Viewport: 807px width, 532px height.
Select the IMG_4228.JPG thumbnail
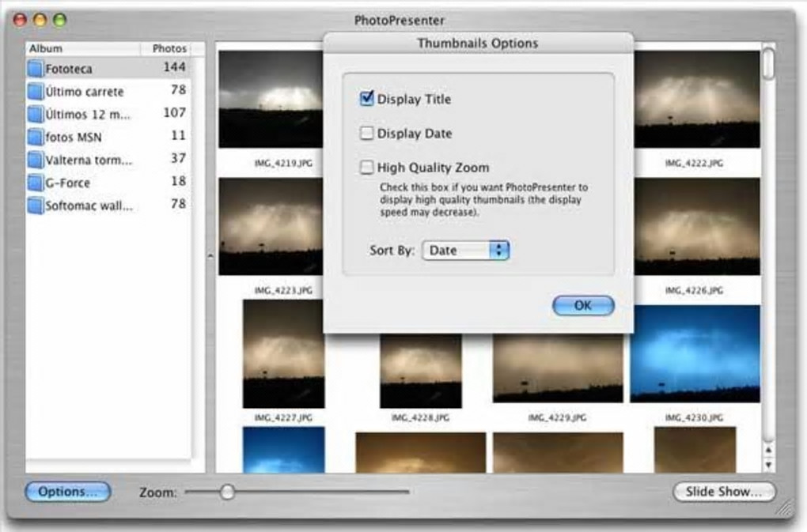(420, 371)
